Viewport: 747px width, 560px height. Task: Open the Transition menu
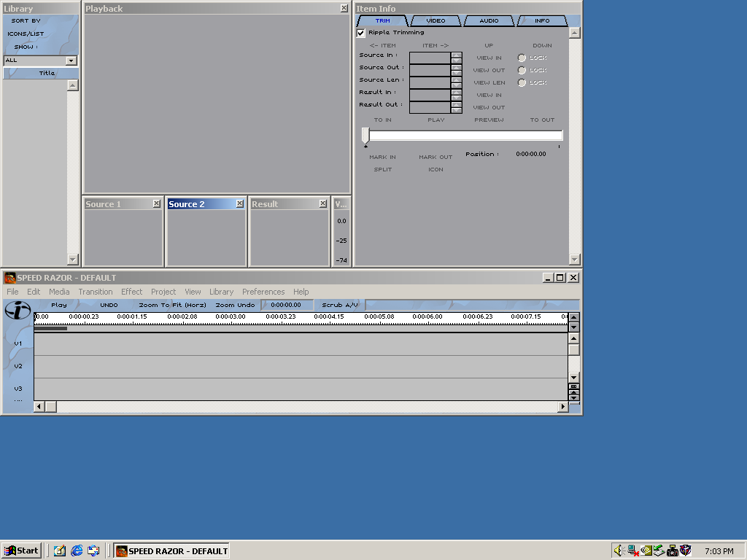coord(96,292)
